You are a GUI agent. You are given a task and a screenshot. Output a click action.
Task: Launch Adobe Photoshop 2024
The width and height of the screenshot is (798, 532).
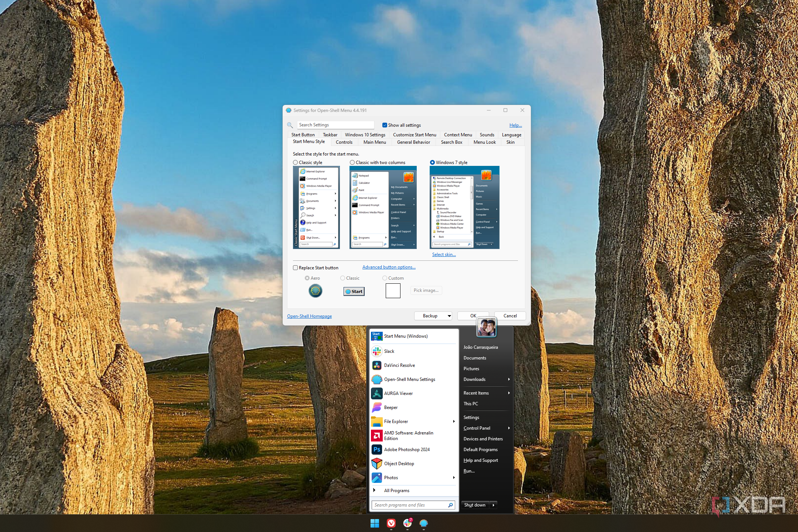(407, 449)
